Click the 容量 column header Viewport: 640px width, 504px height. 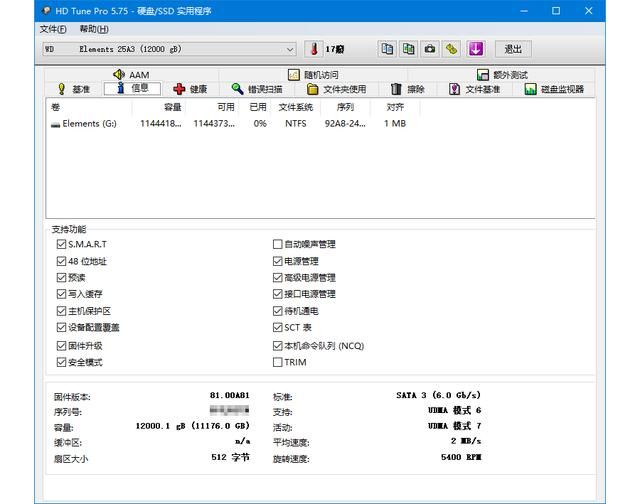click(158, 107)
